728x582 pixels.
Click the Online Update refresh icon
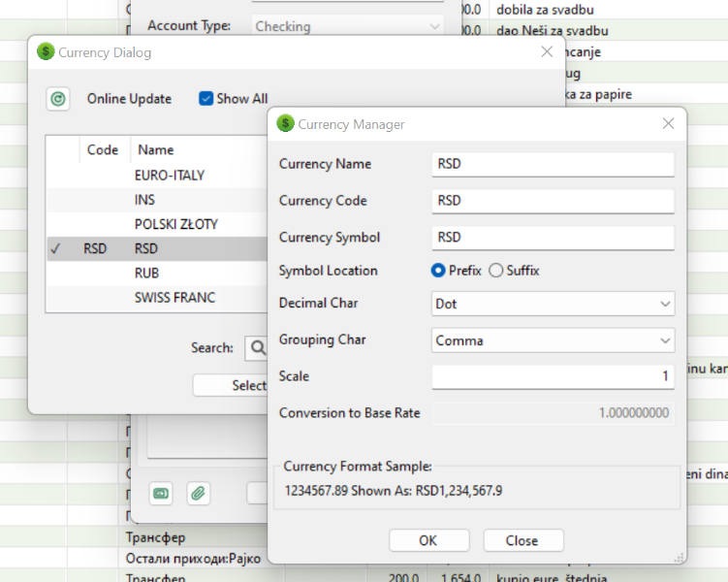pyautogui.click(x=58, y=99)
